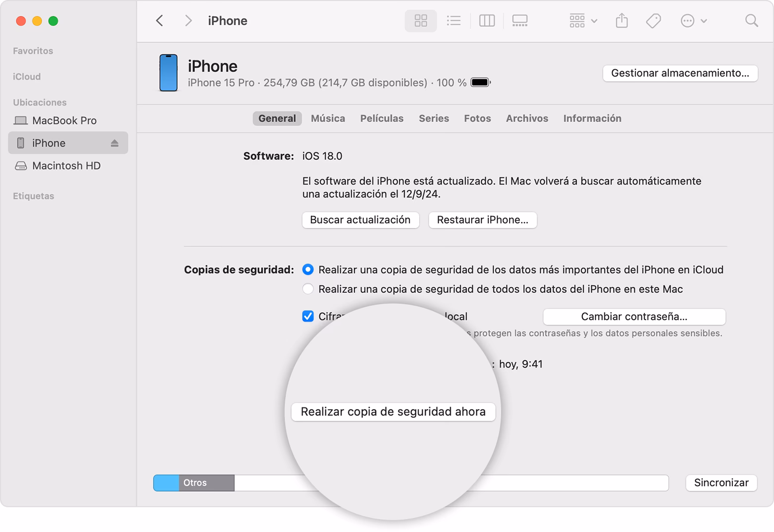Viewport: 774px width, 532px height.
Task: Click the search magnifier icon
Action: (752, 21)
